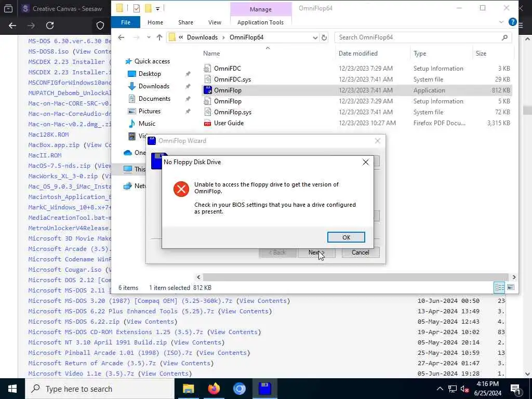
Task: Close the No Floppy Disk Drive dialog
Action: 365,162
